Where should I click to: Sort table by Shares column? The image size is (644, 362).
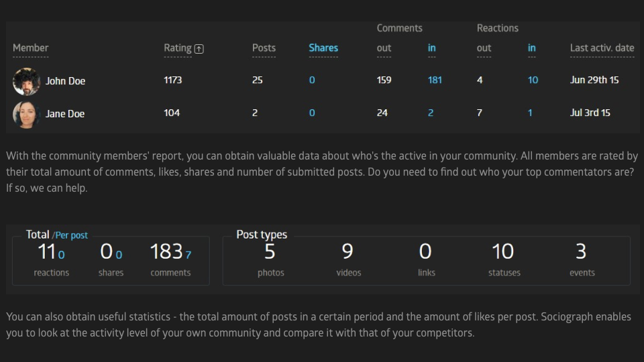(x=323, y=48)
